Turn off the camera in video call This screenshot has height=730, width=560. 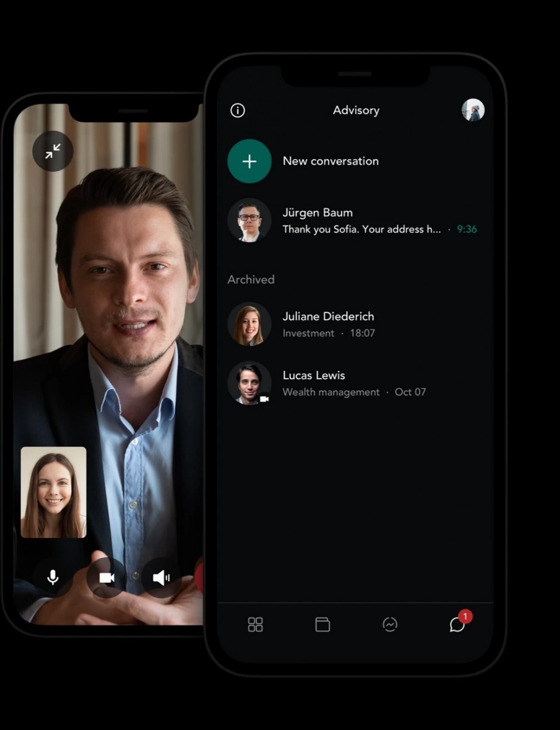point(106,577)
